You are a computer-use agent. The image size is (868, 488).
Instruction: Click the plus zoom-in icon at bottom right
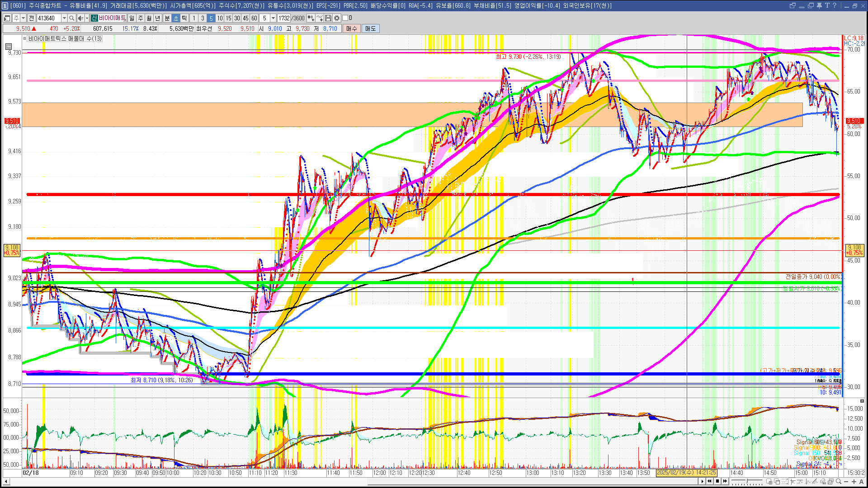pos(854,482)
